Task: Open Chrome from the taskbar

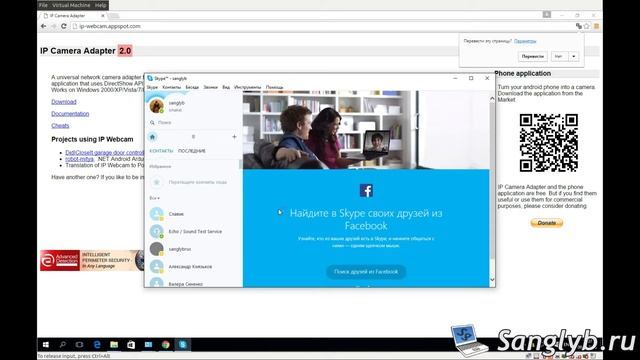Action: pos(165,345)
